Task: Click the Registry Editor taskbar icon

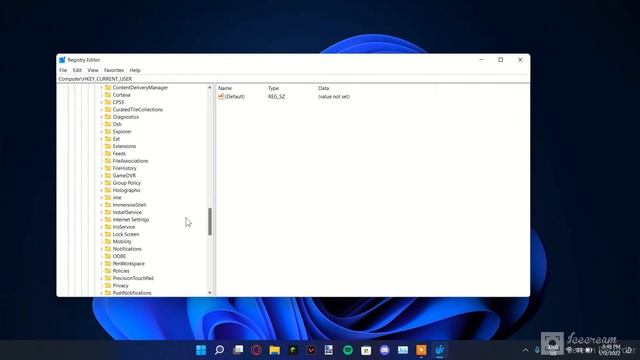Action: [x=440, y=350]
